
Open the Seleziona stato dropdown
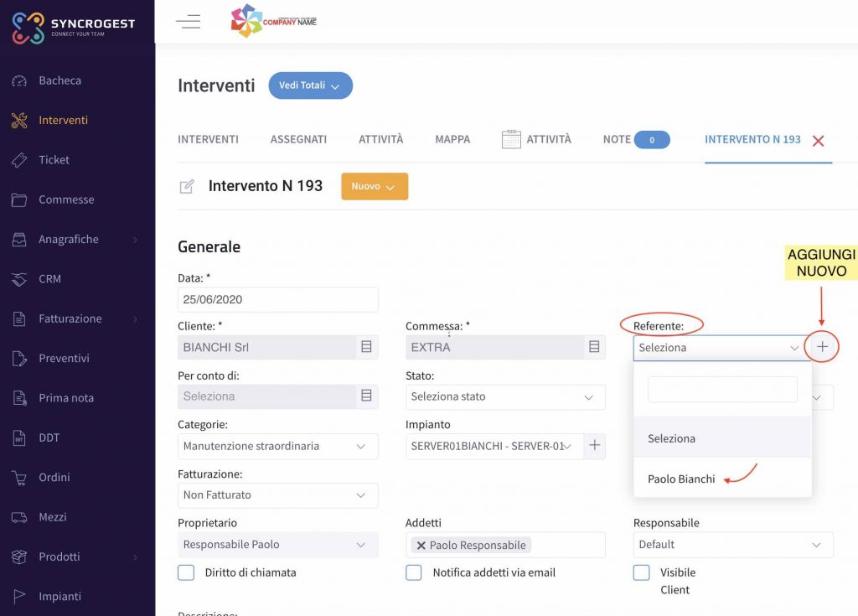coord(505,396)
